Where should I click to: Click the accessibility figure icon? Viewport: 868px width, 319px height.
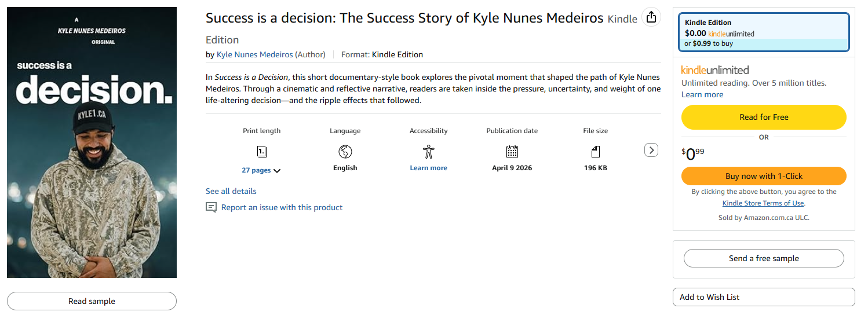coord(428,152)
